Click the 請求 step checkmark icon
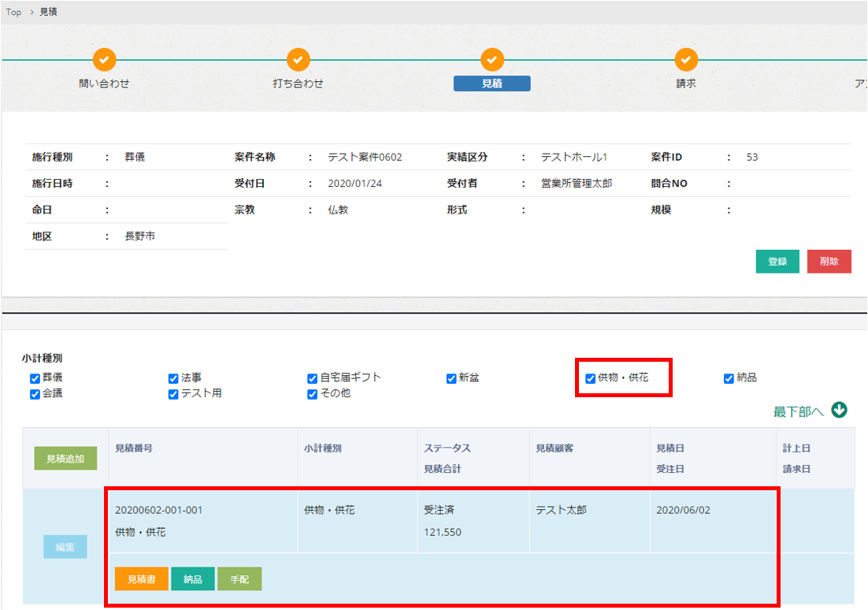This screenshot has width=868, height=610. pyautogui.click(x=686, y=60)
